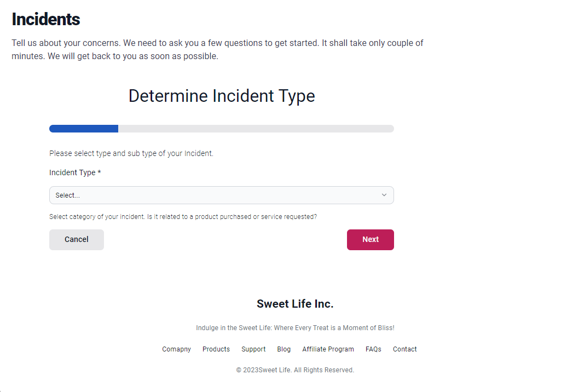This screenshot has width=567, height=392.
Task: Click the Determine Incident Type title
Action: [222, 96]
